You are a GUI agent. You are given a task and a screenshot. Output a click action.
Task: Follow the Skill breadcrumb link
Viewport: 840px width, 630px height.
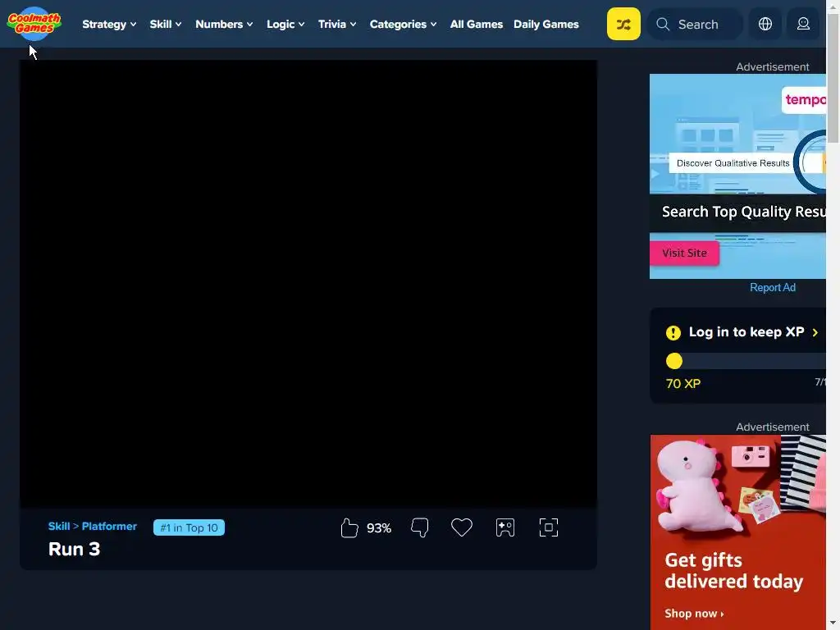pos(59,526)
